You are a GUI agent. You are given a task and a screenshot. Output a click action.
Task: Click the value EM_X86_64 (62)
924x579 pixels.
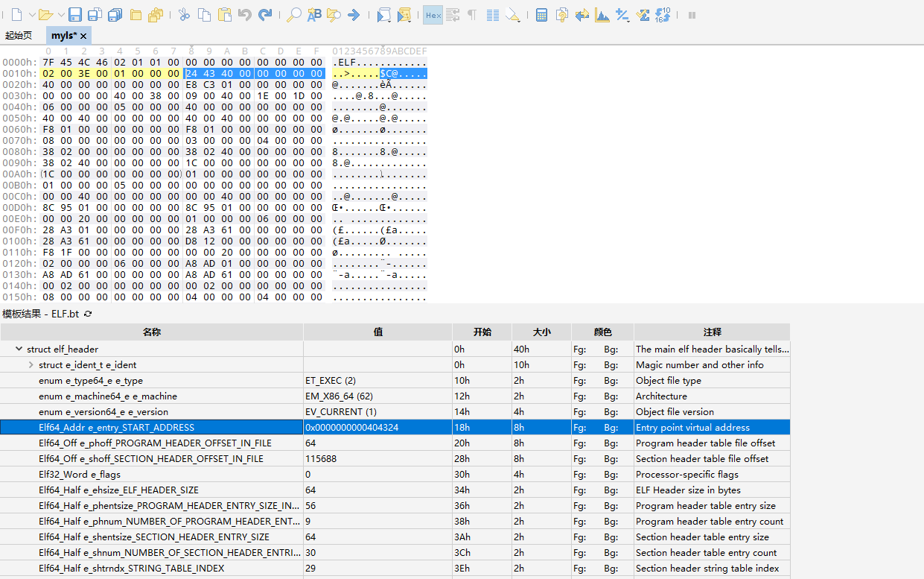339,396
